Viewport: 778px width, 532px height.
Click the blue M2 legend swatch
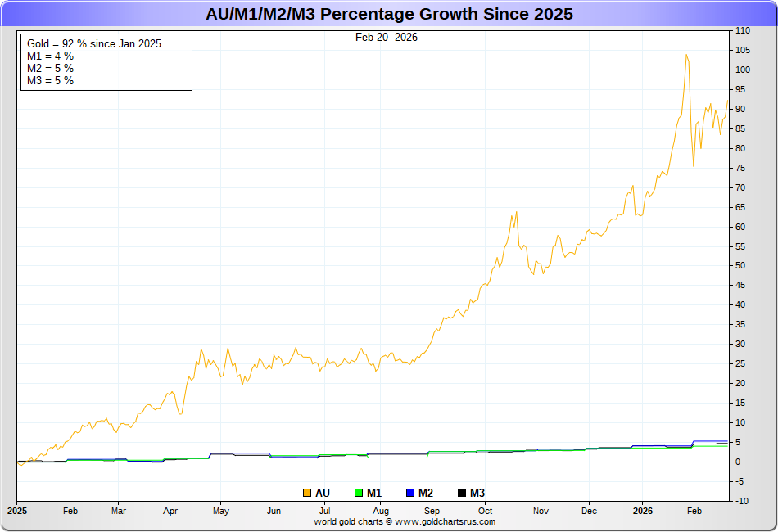(x=410, y=493)
